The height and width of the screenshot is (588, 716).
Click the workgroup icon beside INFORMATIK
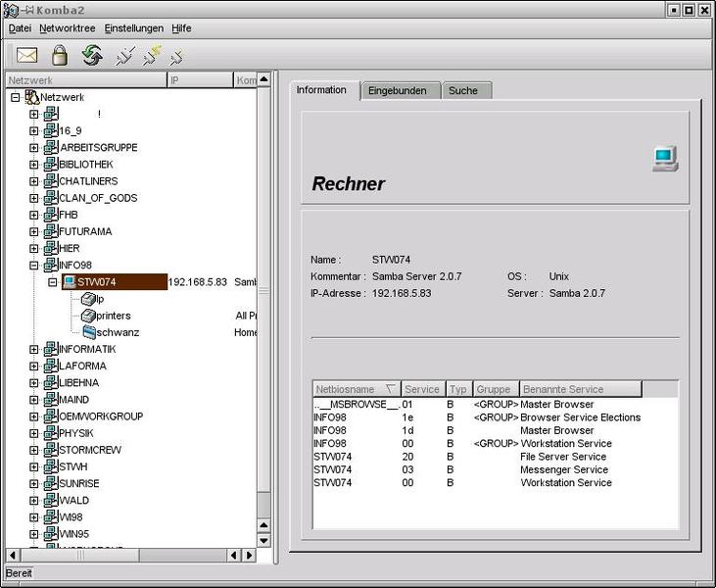51,349
